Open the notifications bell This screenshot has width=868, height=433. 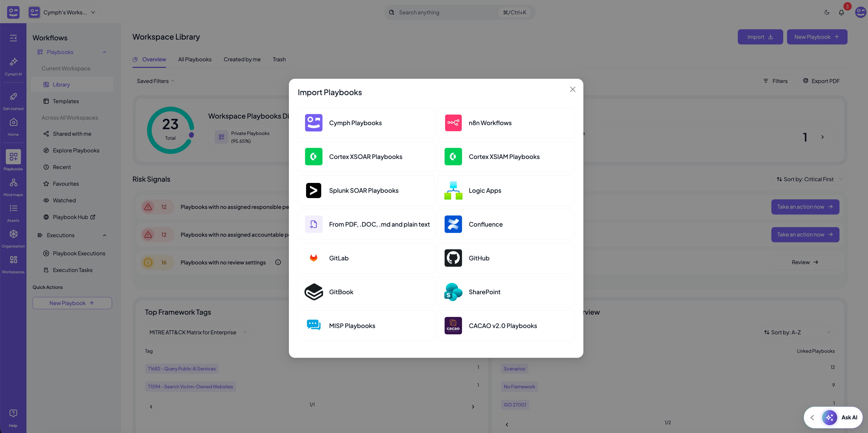(842, 12)
